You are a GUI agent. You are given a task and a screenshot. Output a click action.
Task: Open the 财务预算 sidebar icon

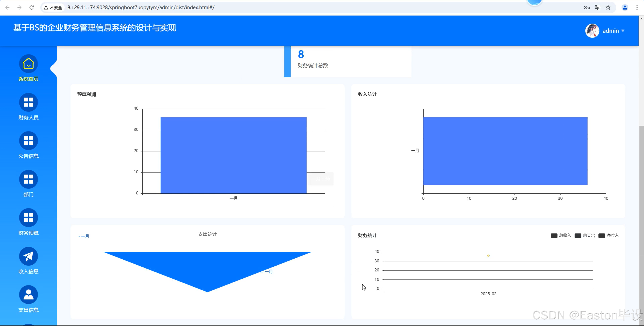[x=29, y=218]
